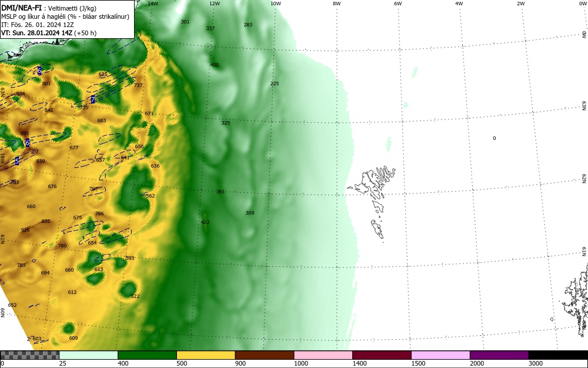This screenshot has width=588, height=368.
Task: Select the map value '381'
Action: tap(220, 192)
